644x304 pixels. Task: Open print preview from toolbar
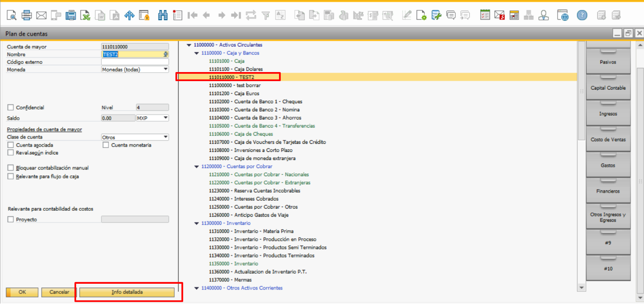pos(11,15)
